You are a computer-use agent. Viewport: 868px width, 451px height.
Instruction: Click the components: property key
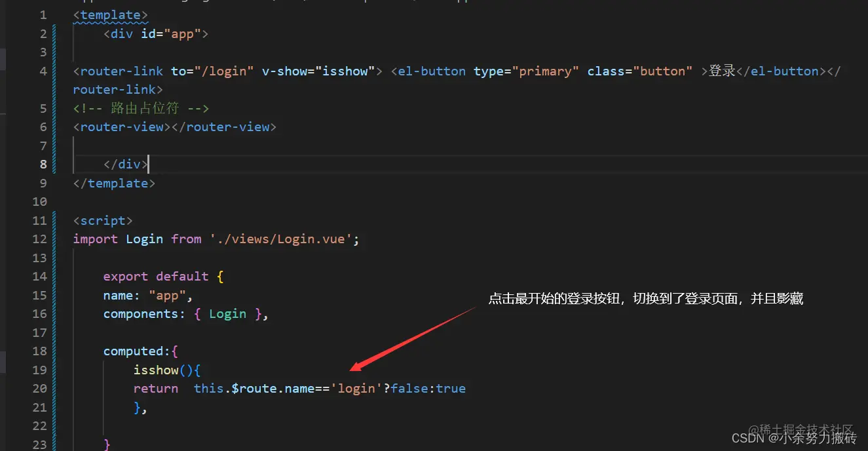pos(145,313)
